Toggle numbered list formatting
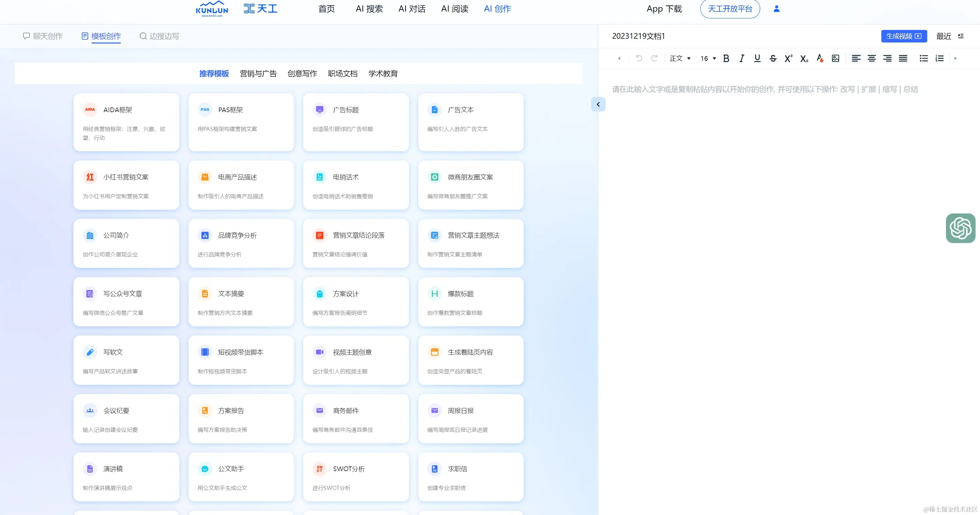Image resolution: width=980 pixels, height=515 pixels. click(x=939, y=58)
